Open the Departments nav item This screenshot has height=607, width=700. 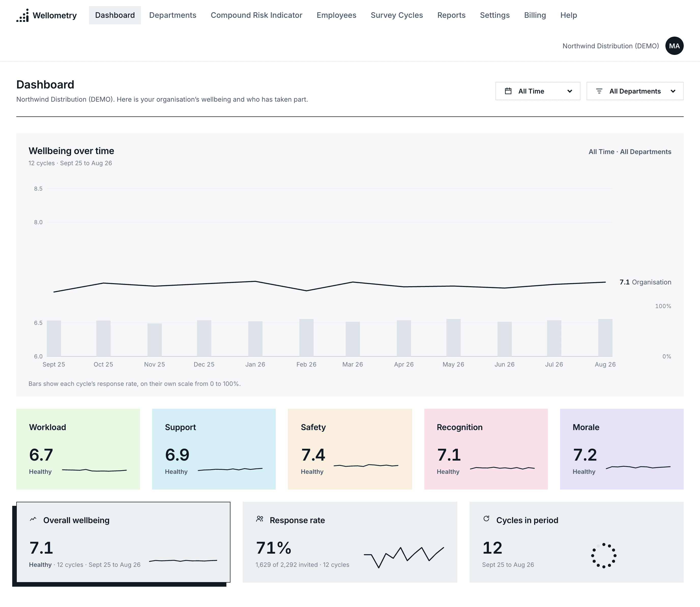pos(172,15)
